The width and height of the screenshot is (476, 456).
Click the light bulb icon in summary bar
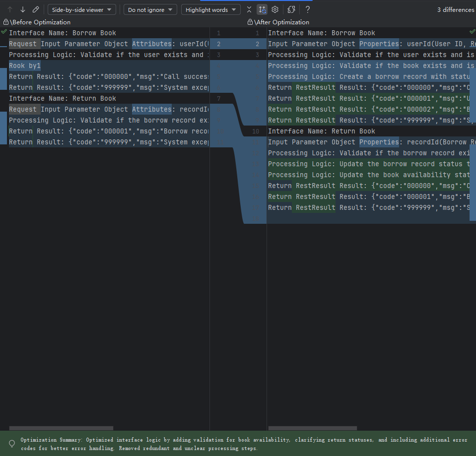(12, 444)
